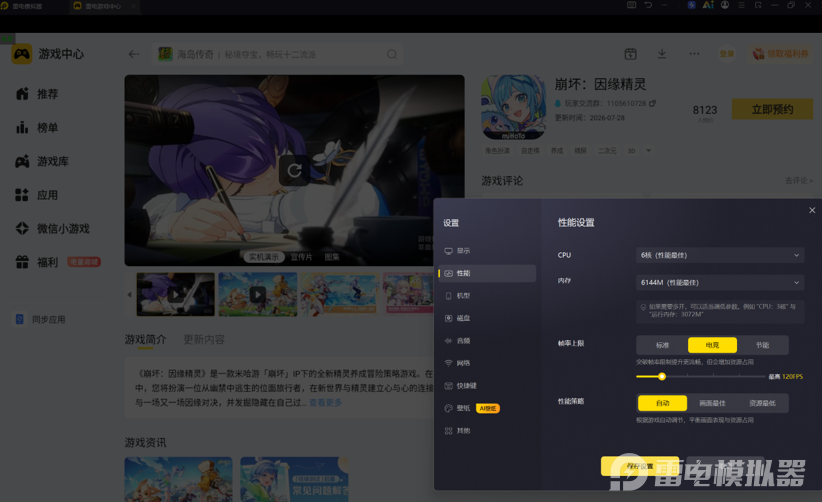Click the 游戏中心 logo icon
The width and height of the screenshot is (822, 502).
pyautogui.click(x=21, y=54)
